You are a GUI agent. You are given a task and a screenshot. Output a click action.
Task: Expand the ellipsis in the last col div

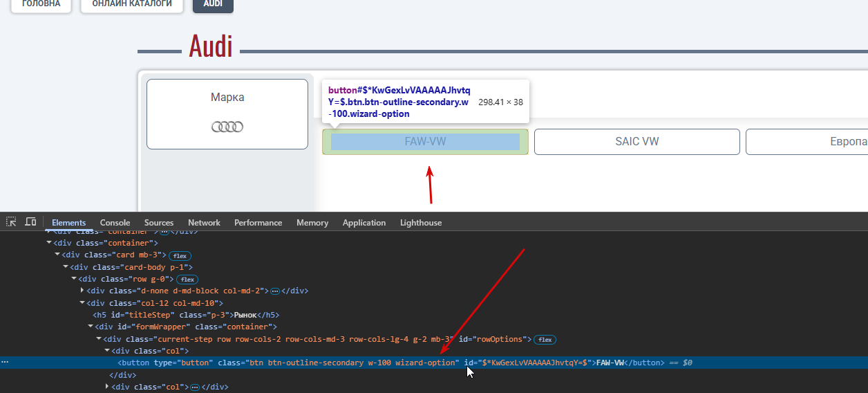(195, 387)
